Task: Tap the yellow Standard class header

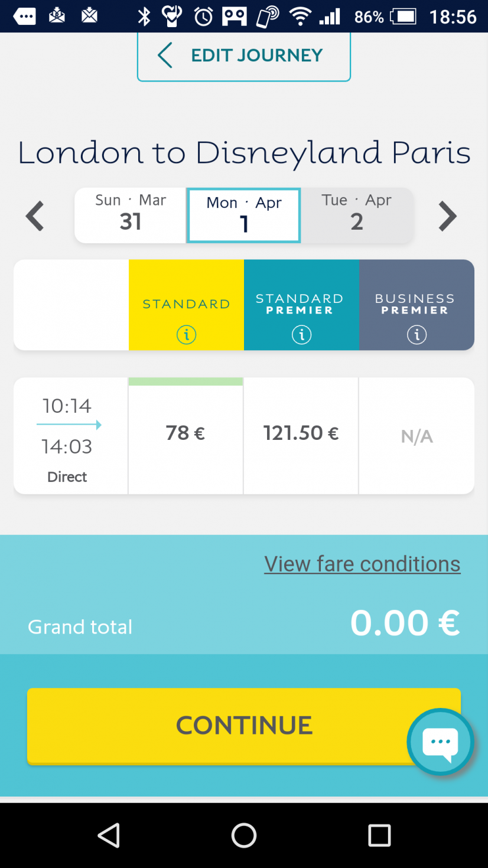Action: coord(186,305)
